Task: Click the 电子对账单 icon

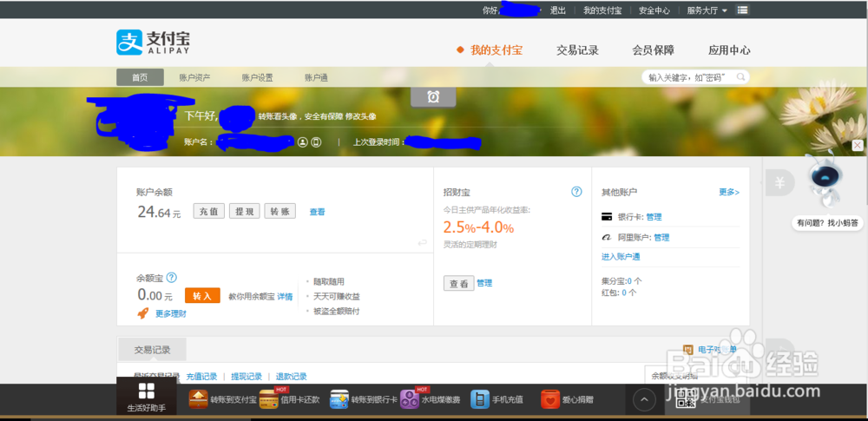Action: 688,350
